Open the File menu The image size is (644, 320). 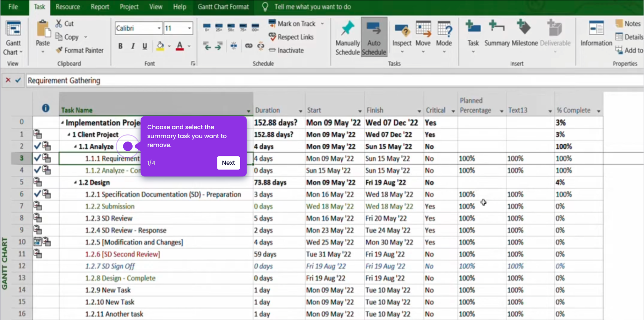click(13, 7)
